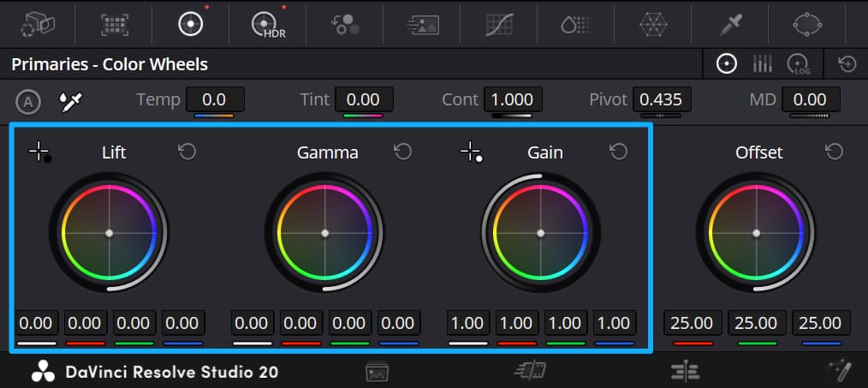Image resolution: width=868 pixels, height=388 pixels.
Task: Click the Offset green value field
Action: (x=758, y=323)
